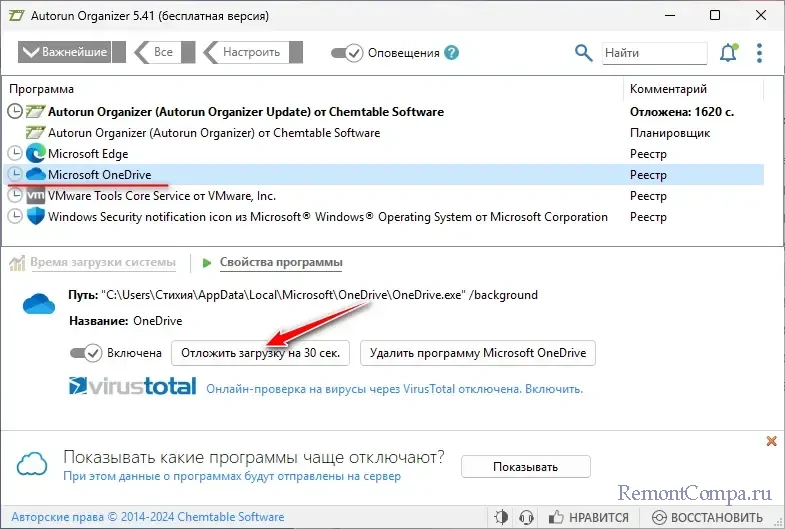Open help for Оповещения question mark
This screenshot has width=785, height=529.
point(452,53)
